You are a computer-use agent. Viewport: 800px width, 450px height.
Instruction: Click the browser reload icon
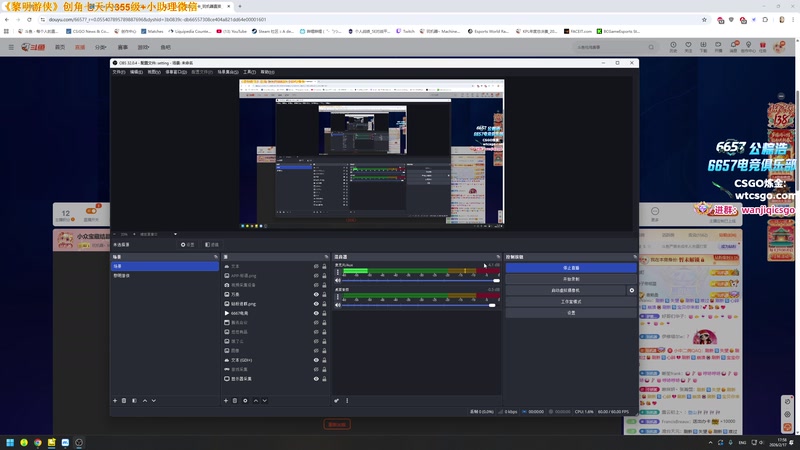click(x=29, y=19)
